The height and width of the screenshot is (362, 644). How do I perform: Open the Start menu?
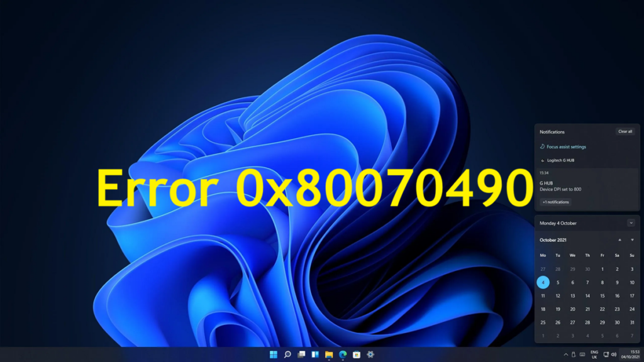tap(274, 354)
